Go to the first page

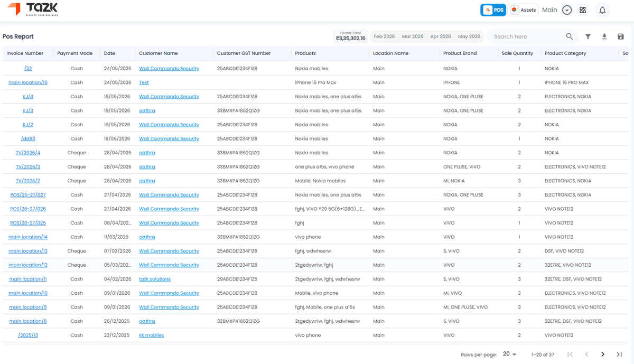pyautogui.click(x=570, y=354)
